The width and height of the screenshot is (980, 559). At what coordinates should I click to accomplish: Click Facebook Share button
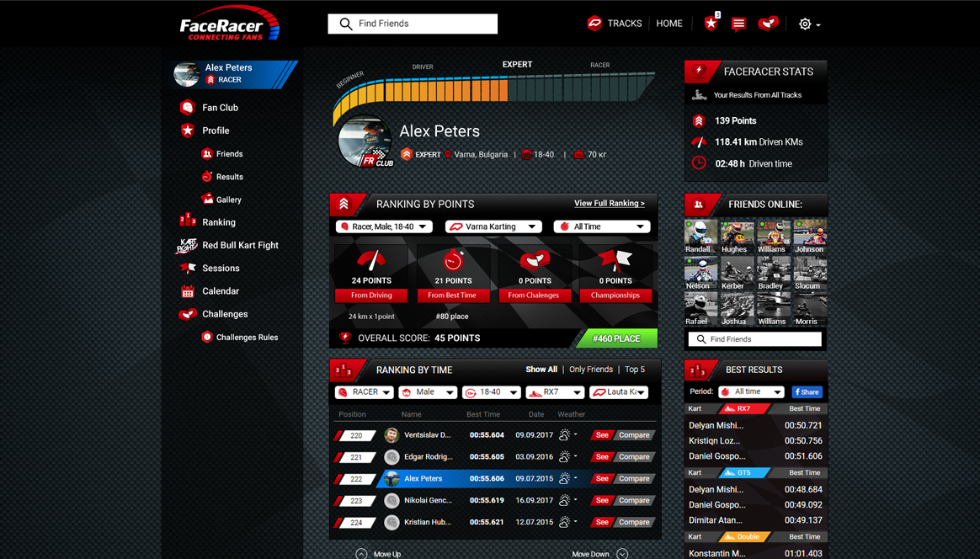pos(807,392)
